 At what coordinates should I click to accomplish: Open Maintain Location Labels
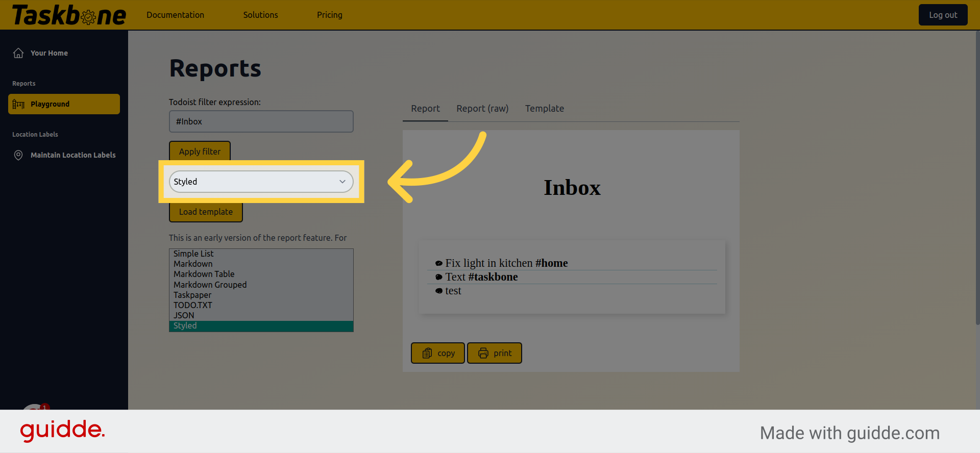(x=64, y=155)
